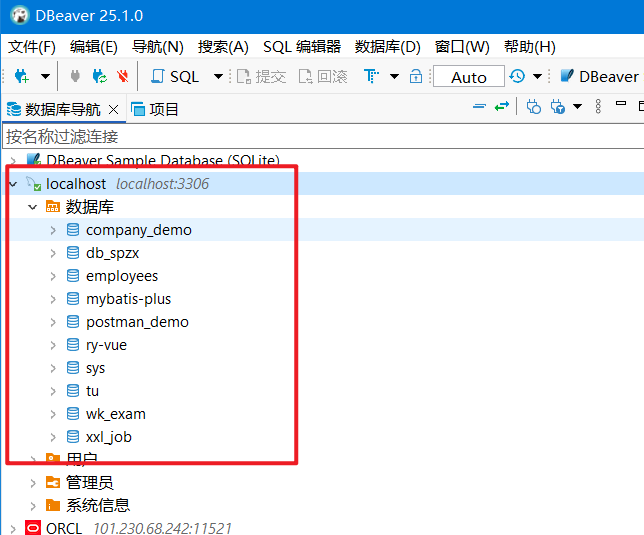Select the wk_exam database

coord(116,414)
